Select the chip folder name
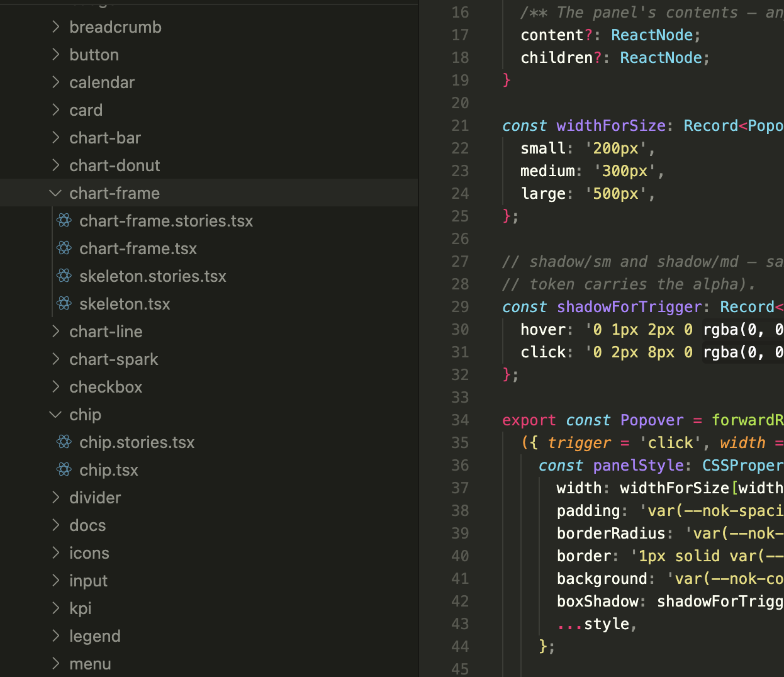Image resolution: width=784 pixels, height=677 pixels. click(85, 415)
